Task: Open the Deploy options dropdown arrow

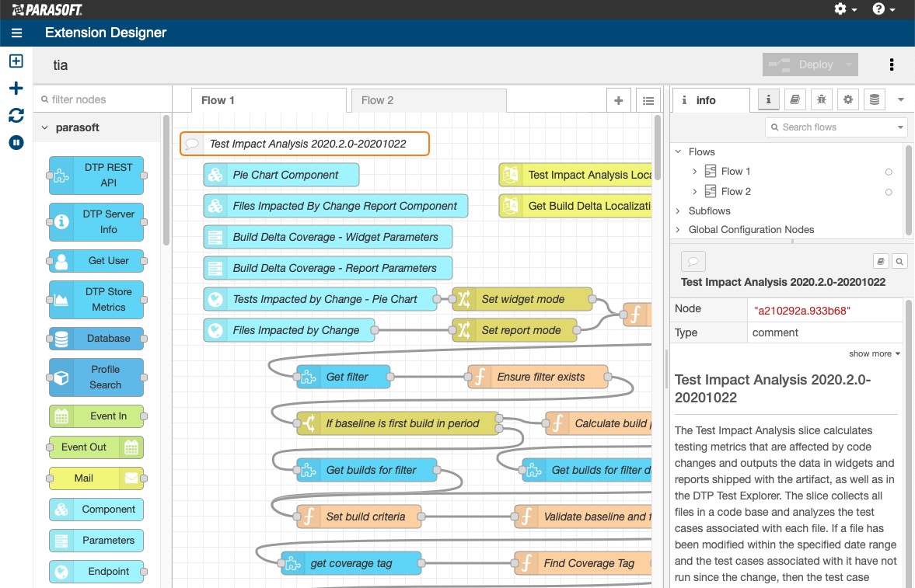Action: pos(849,64)
